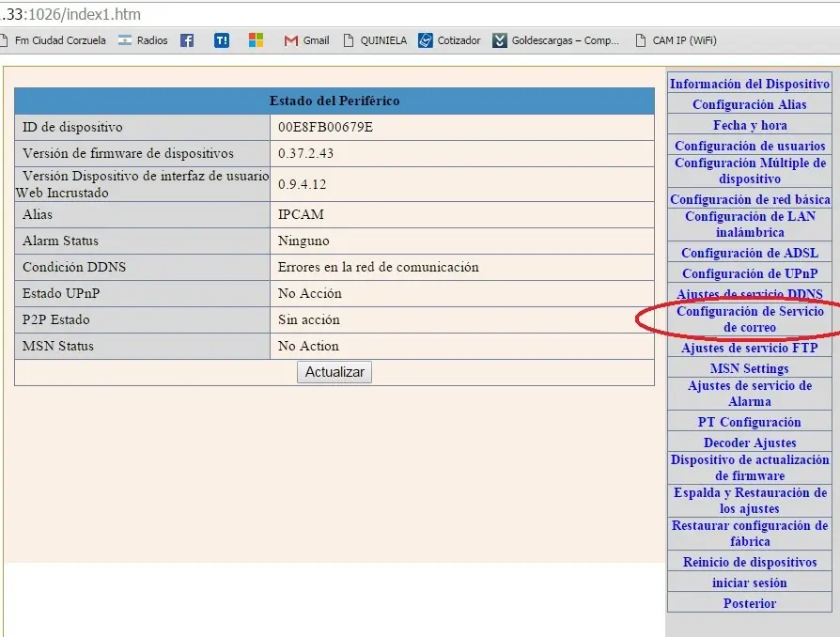Open Configuración Alias menu entry
The height and width of the screenshot is (637, 840).
750,104
